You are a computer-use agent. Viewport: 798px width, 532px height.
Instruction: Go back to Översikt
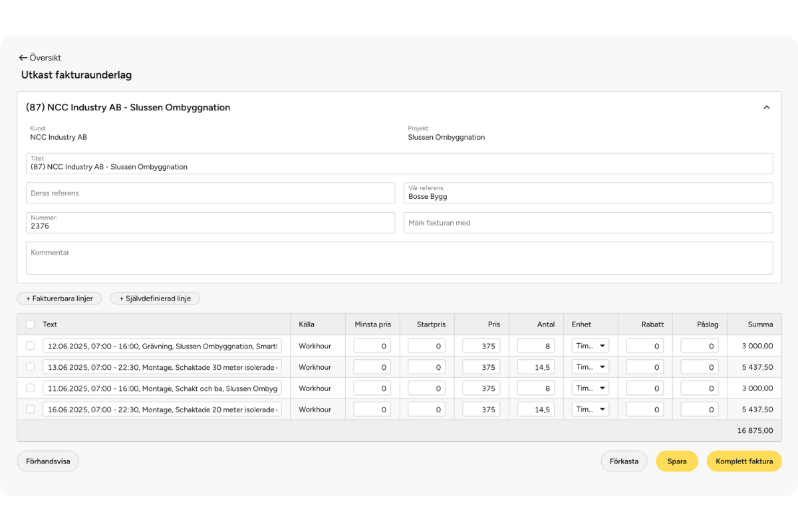pos(40,58)
